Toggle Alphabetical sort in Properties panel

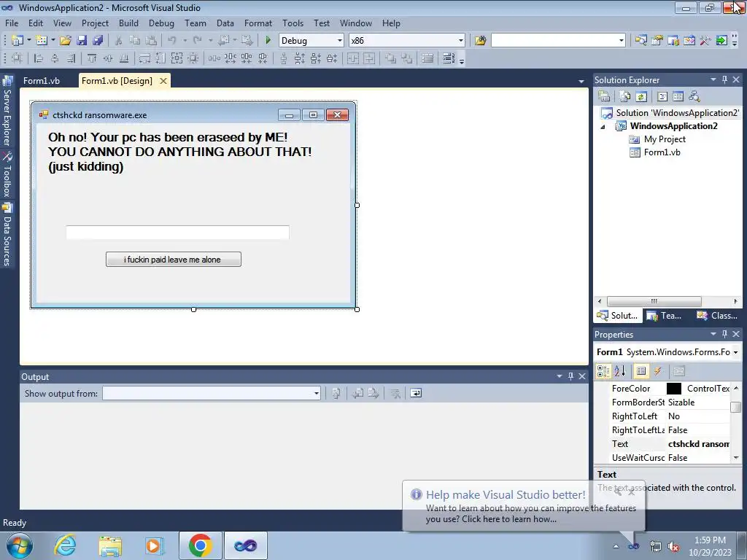[619, 371]
